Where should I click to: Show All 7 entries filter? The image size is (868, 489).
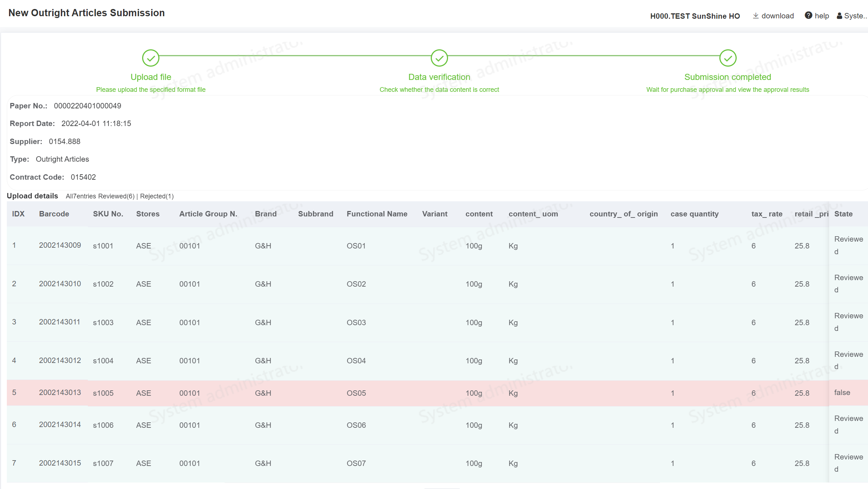click(x=81, y=196)
